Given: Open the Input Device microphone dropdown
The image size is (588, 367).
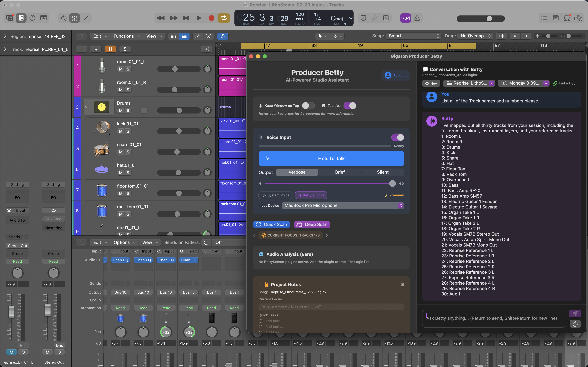Looking at the screenshot, I should 342,205.
